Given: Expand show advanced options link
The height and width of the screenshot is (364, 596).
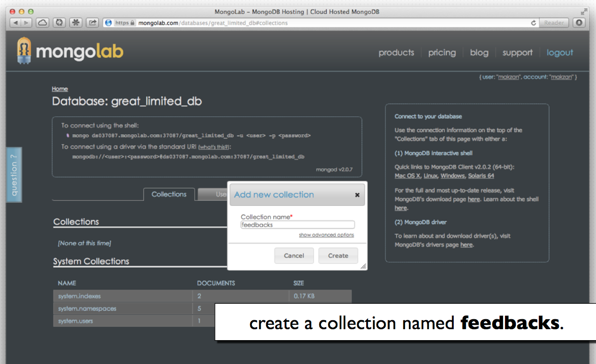Looking at the screenshot, I should click(326, 235).
